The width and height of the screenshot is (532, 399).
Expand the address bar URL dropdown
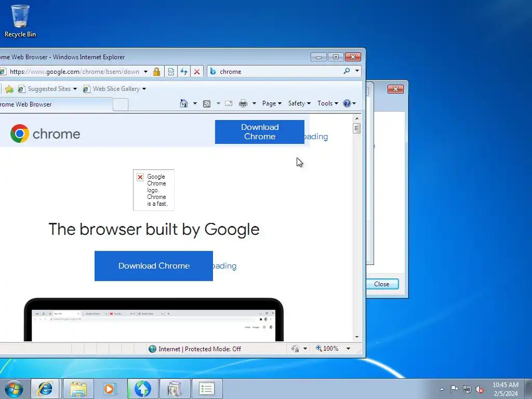click(x=145, y=72)
